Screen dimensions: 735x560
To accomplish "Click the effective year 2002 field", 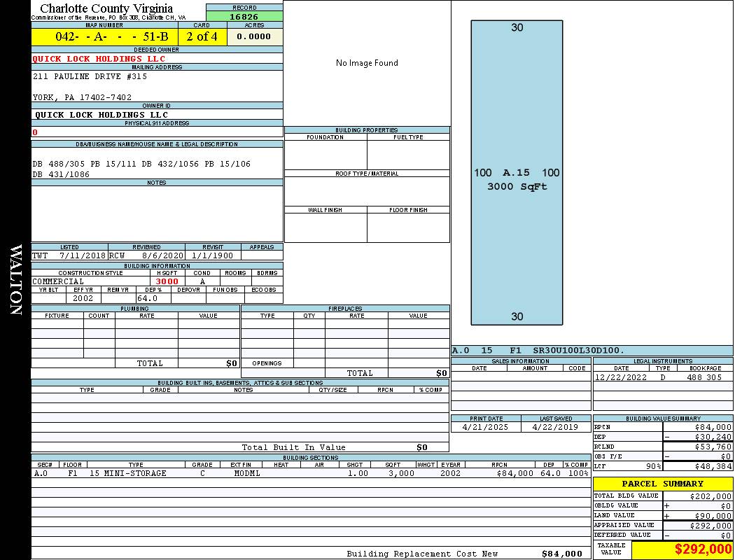I will [83, 298].
